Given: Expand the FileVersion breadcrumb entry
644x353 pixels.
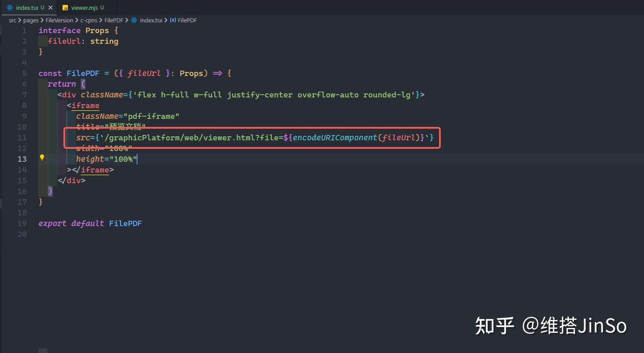Looking at the screenshot, I should point(59,20).
